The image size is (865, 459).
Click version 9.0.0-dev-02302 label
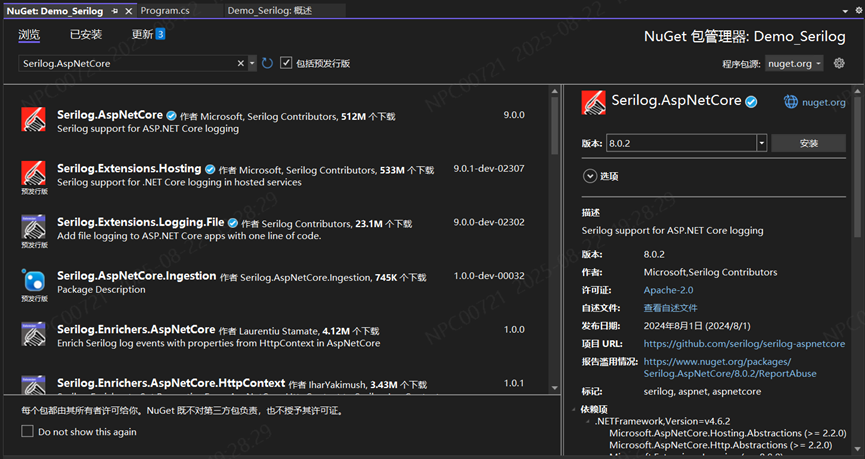coord(489,222)
